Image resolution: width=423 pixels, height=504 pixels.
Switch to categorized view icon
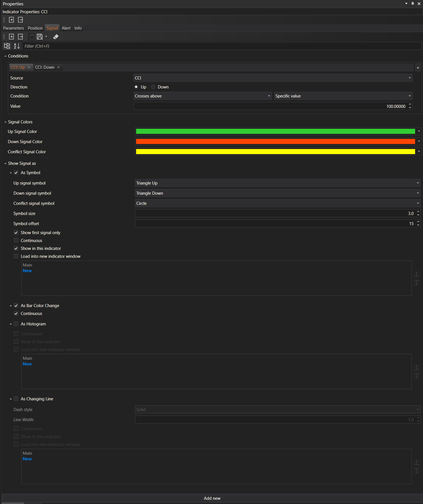7,46
